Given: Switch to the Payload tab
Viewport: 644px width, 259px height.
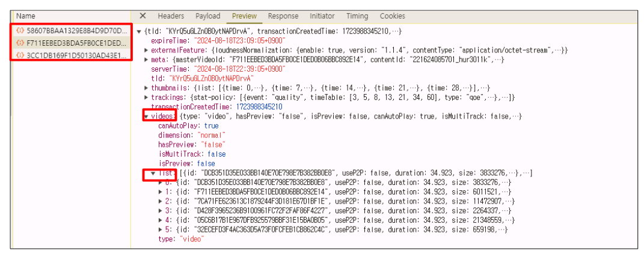Looking at the screenshot, I should click(x=208, y=16).
